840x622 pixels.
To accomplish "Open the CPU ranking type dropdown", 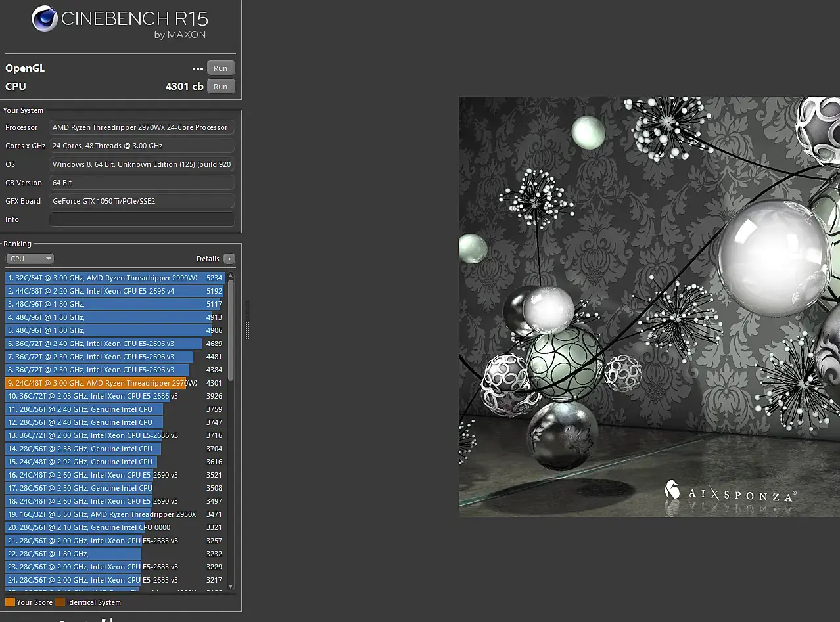I will tap(30, 259).
